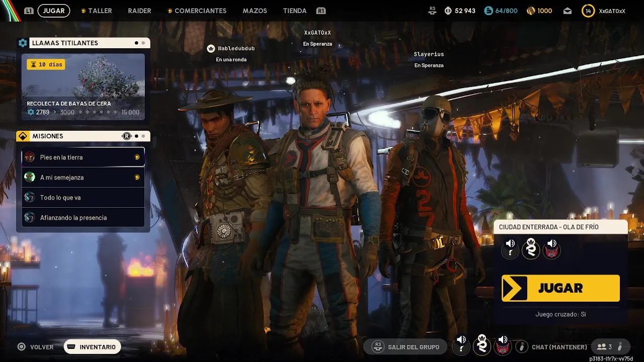Click the circle icon next to Volver
Screen dimensions: 644x362
click(21, 347)
